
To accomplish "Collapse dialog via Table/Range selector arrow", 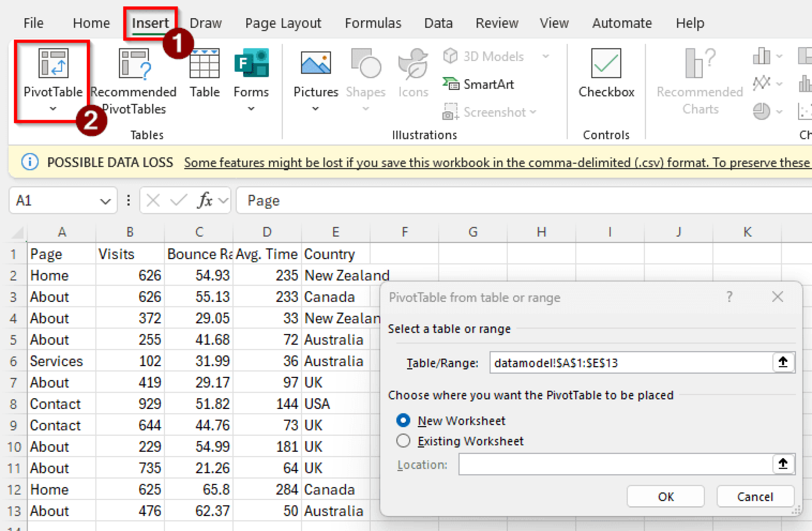I will (783, 362).
